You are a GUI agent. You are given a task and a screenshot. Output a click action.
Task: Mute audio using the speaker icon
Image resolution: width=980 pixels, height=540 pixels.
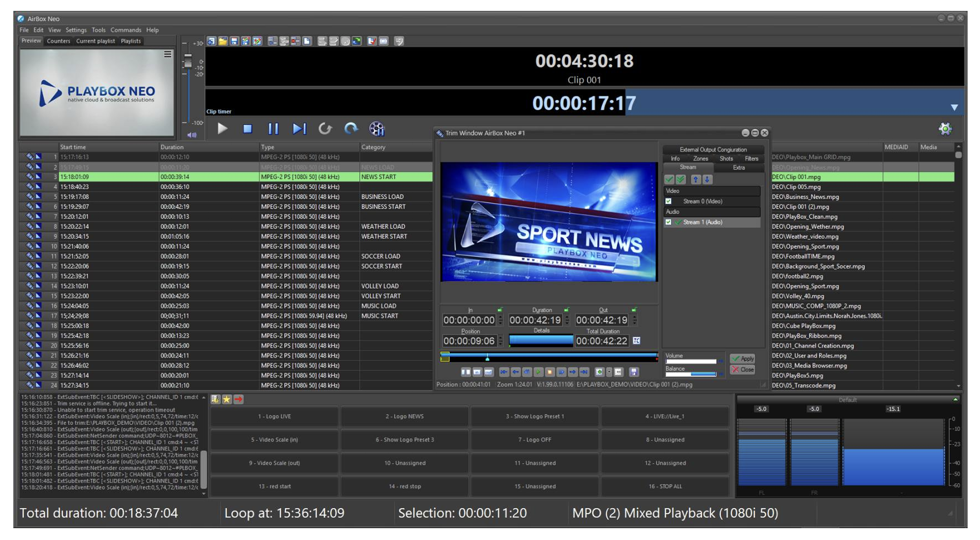(x=192, y=135)
